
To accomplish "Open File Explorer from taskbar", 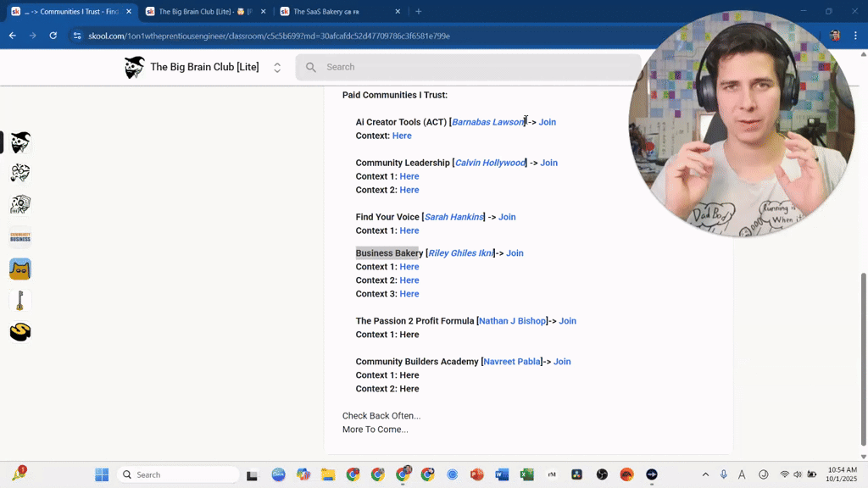I will click(x=328, y=474).
